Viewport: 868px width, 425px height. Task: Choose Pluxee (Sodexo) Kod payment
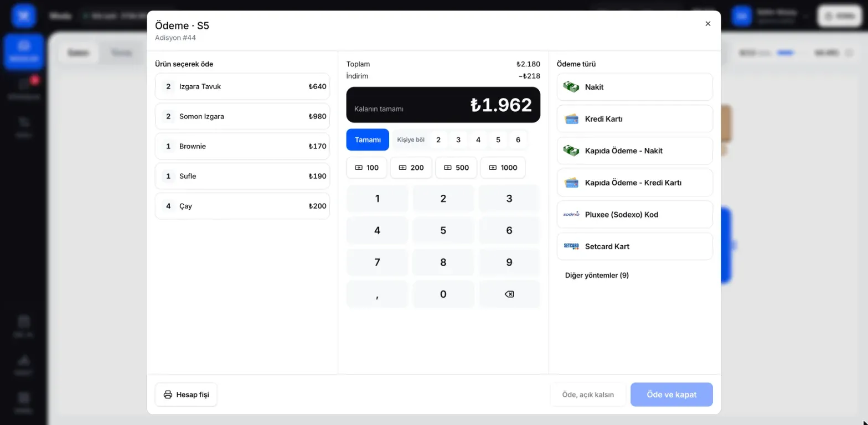634,215
